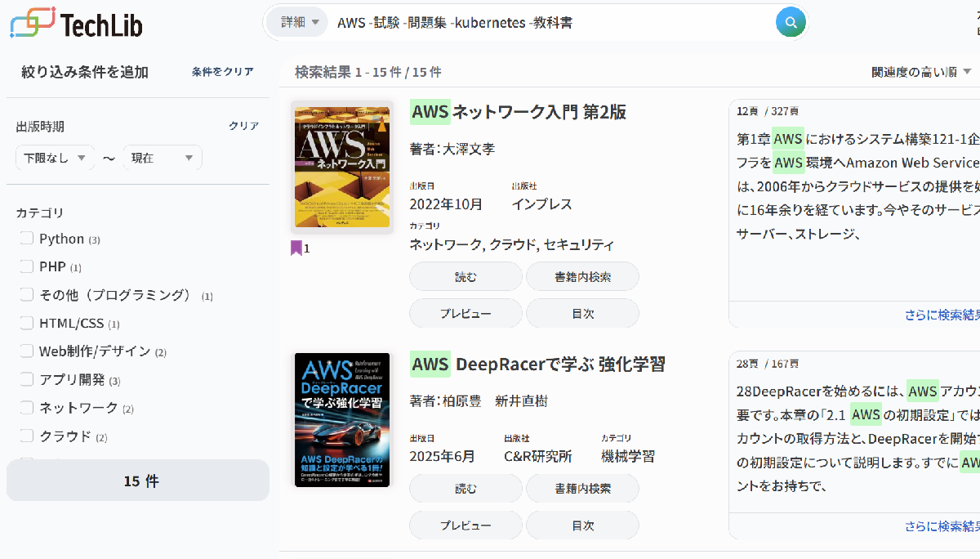Click publication date 2022年10月
The width and height of the screenshot is (980, 559).
click(446, 203)
